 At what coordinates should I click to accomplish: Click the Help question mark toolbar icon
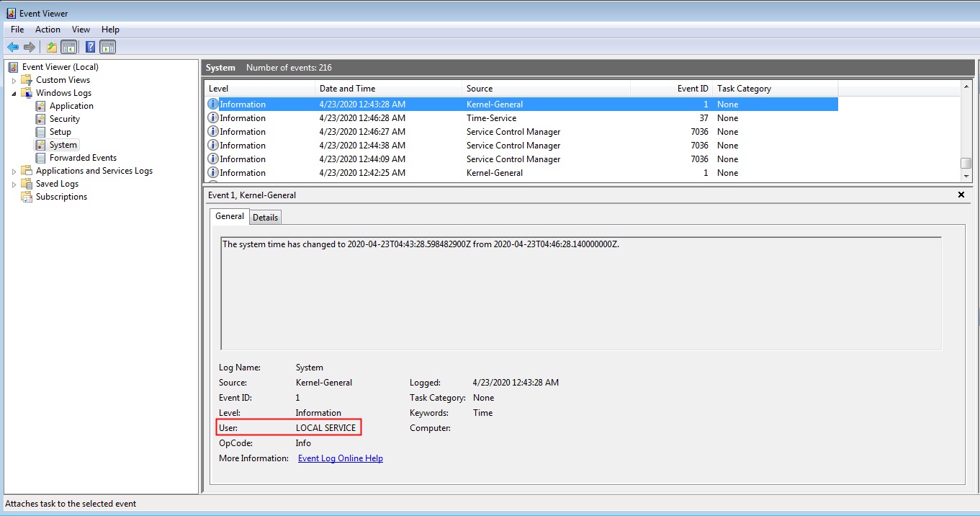click(x=91, y=48)
